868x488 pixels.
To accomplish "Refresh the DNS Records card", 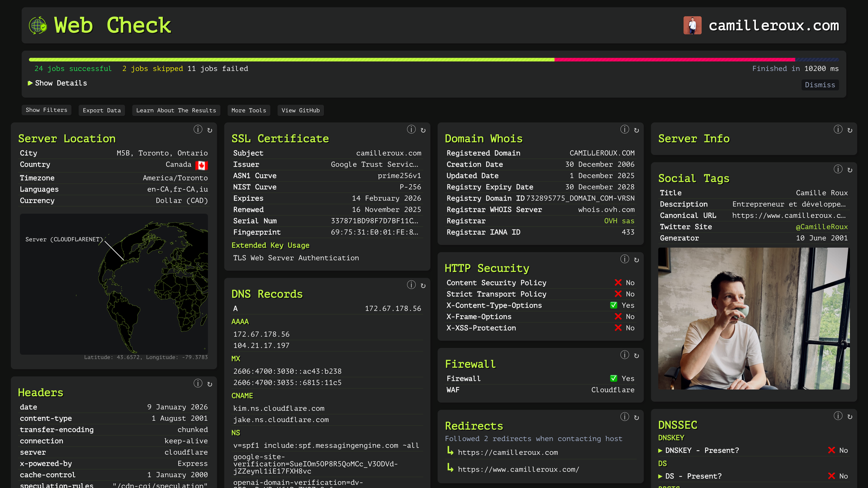I will coord(423,285).
